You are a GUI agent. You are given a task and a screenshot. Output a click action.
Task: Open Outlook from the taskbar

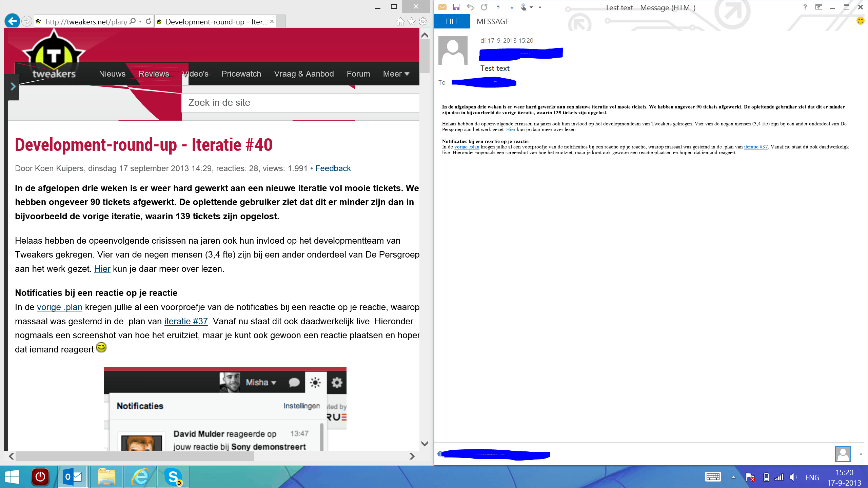click(x=73, y=477)
